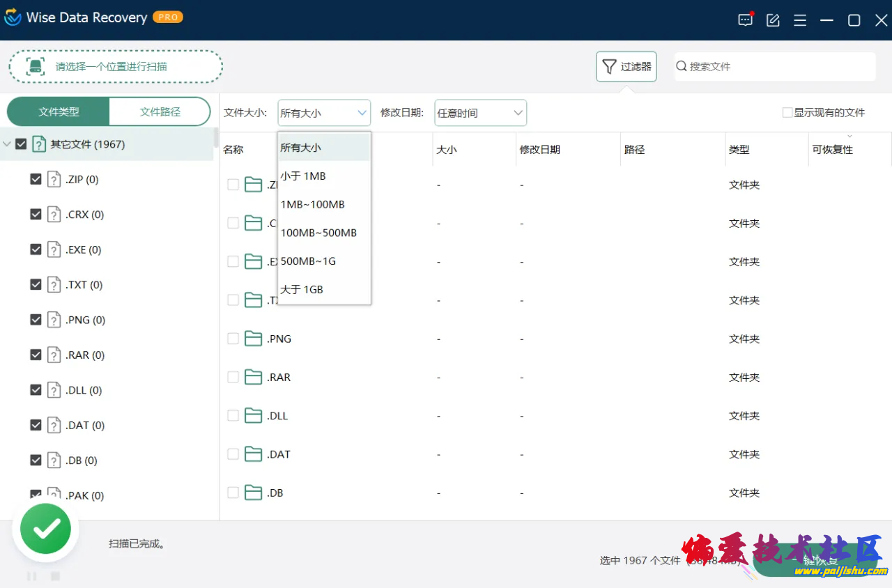The height and width of the screenshot is (588, 892).
Task: Click the 过滤器 filter button
Action: [626, 67]
